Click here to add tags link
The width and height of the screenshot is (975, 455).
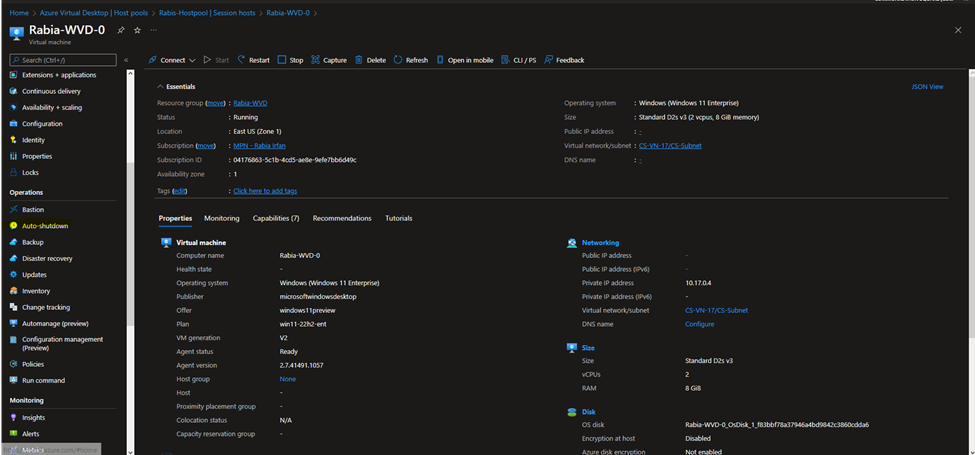click(x=265, y=191)
